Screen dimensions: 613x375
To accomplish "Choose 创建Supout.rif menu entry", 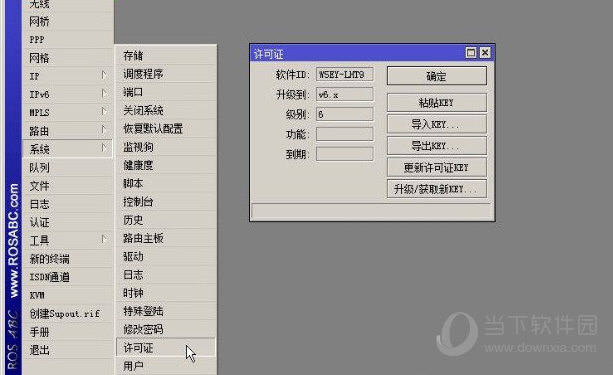I will click(x=67, y=314).
